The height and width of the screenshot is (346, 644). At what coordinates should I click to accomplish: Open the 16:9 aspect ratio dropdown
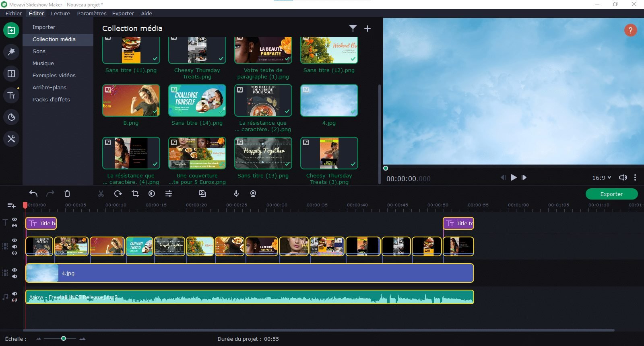click(x=601, y=178)
